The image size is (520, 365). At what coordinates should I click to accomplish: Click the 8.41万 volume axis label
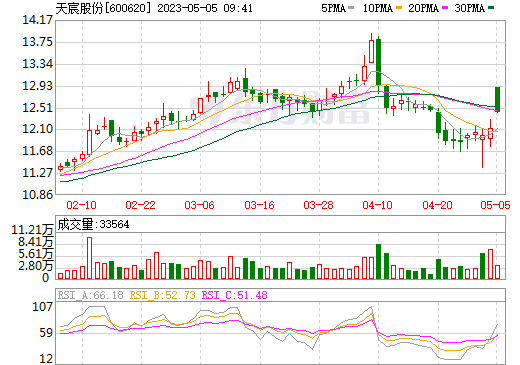(x=36, y=242)
